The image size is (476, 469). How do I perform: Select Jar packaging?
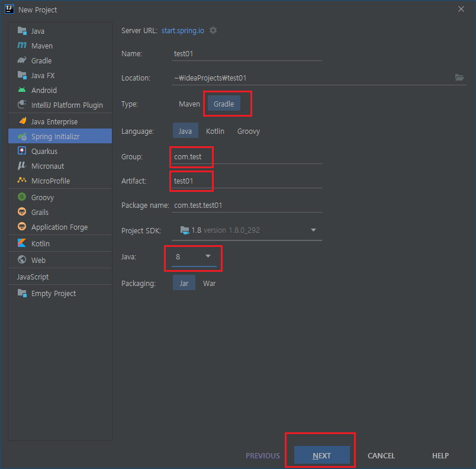pos(184,283)
